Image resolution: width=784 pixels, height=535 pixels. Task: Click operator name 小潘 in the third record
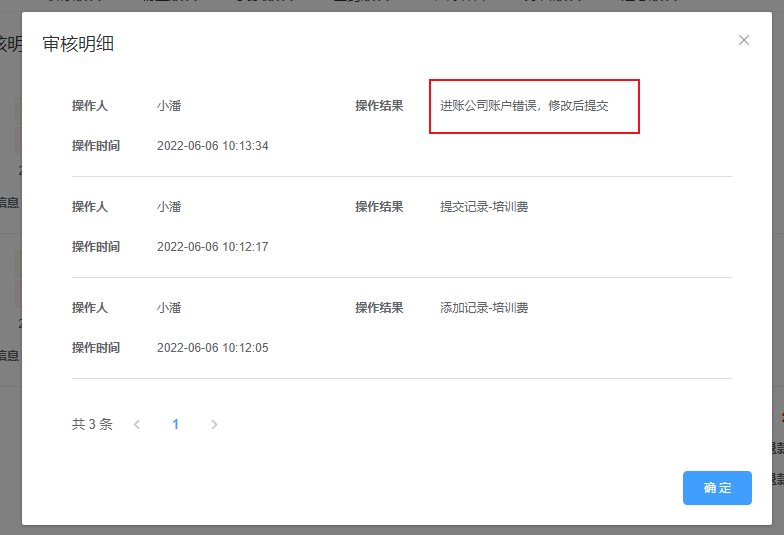[169, 308]
